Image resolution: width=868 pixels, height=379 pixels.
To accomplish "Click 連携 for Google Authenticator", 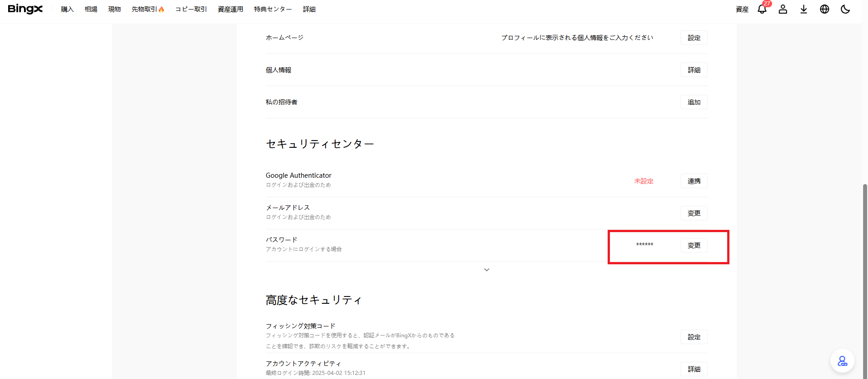I will coord(694,181).
